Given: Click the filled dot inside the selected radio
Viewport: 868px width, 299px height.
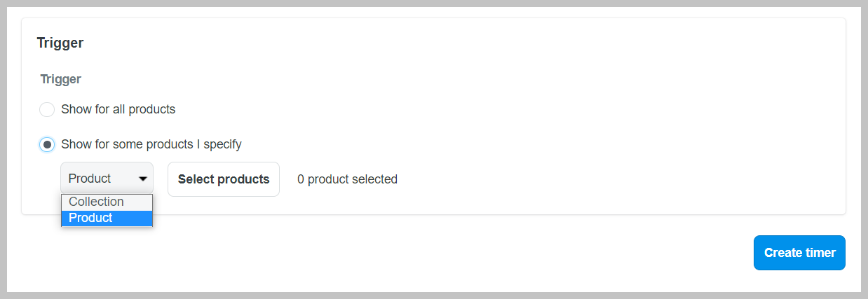Looking at the screenshot, I should [x=47, y=145].
